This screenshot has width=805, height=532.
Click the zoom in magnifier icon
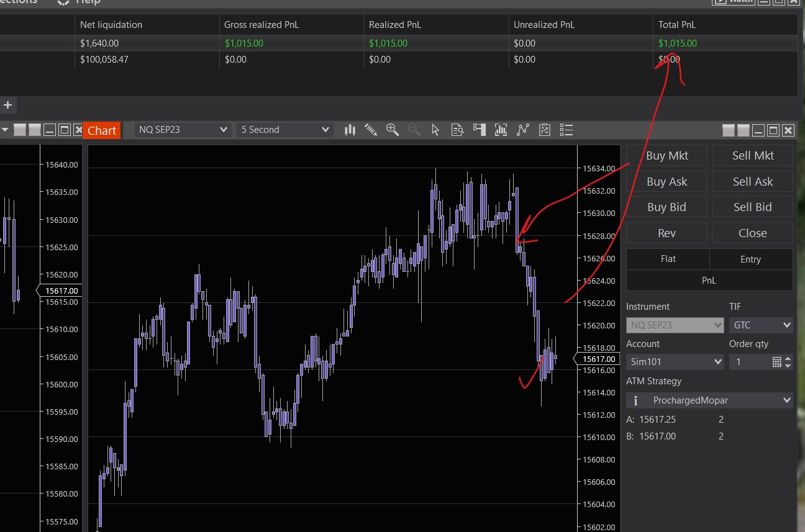[x=392, y=130]
